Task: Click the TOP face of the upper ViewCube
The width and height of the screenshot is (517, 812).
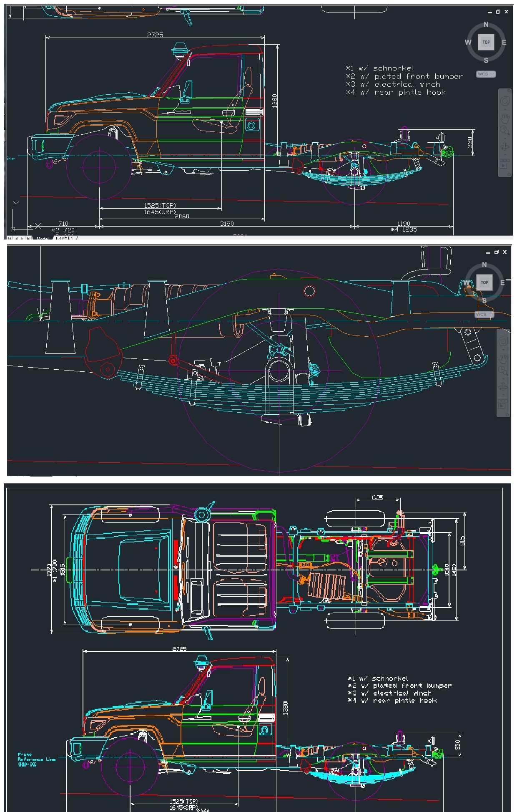Action: coord(486,42)
